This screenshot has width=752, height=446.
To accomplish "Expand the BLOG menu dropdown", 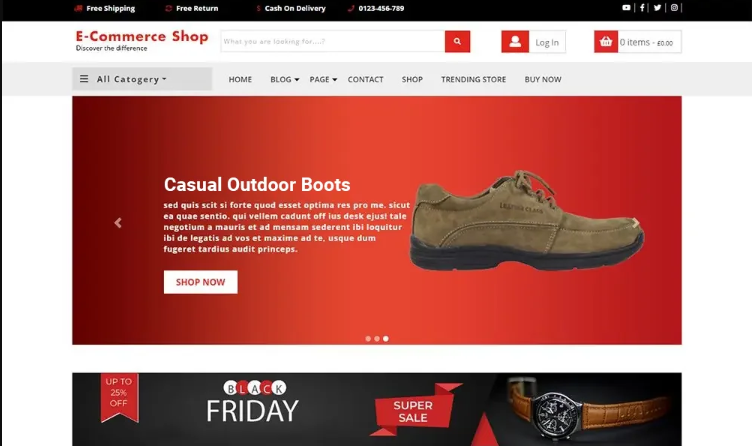I will pyautogui.click(x=284, y=80).
